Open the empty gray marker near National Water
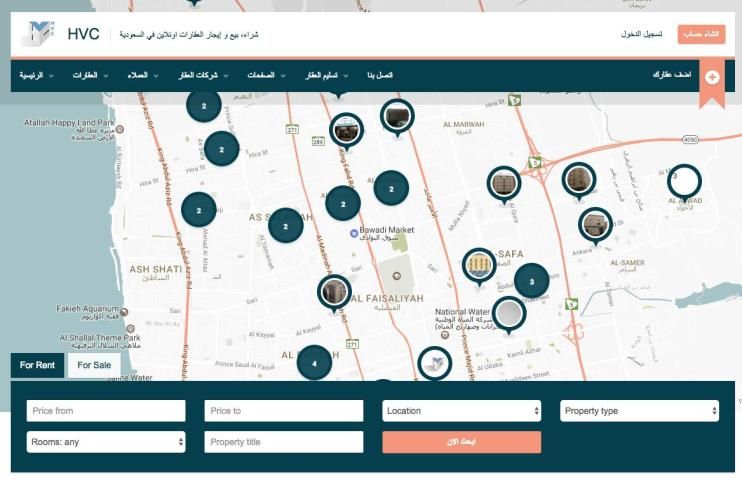 coord(509,314)
